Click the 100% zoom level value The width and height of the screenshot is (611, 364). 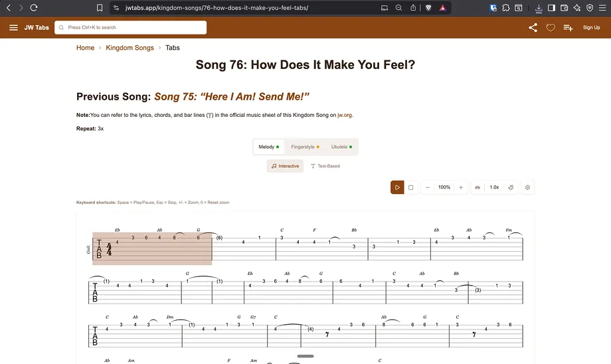[x=444, y=187]
